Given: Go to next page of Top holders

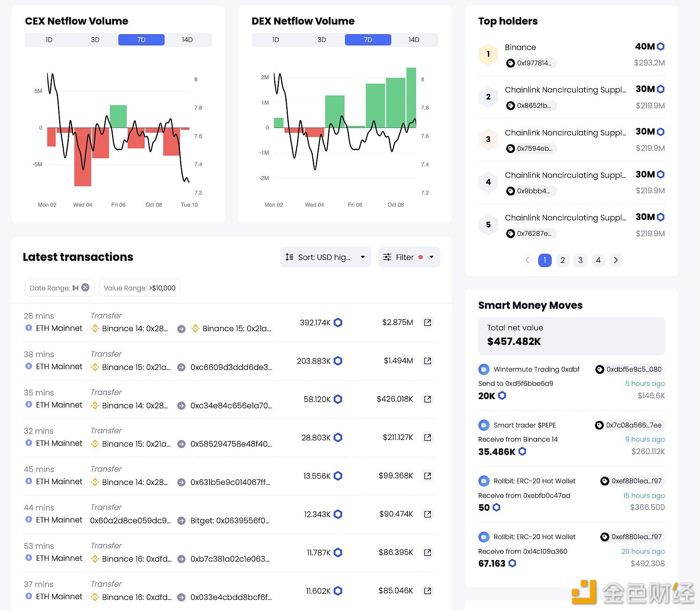Looking at the screenshot, I should pos(616,260).
